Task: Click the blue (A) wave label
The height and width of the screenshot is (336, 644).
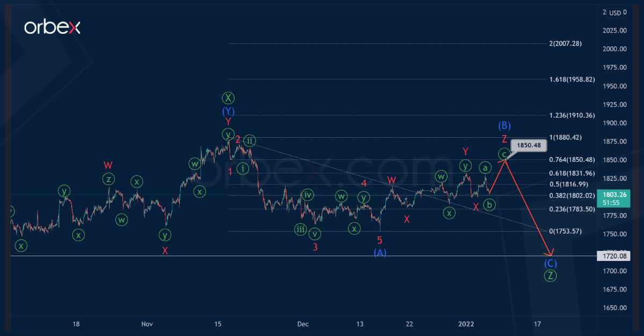Action: 380,253
